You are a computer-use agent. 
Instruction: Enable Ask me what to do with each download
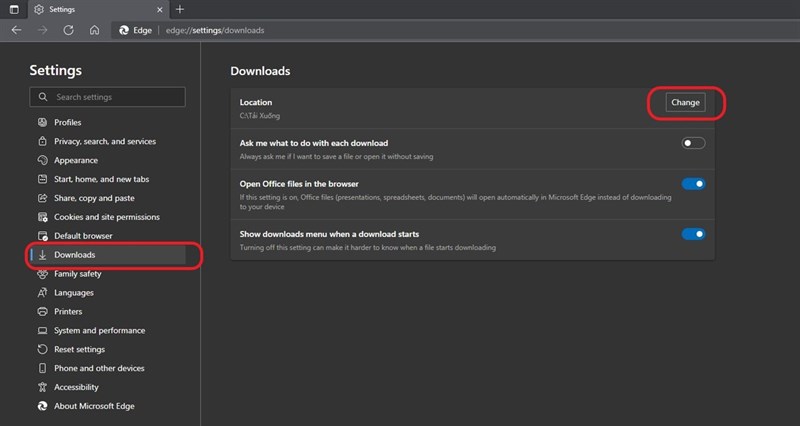pos(693,143)
